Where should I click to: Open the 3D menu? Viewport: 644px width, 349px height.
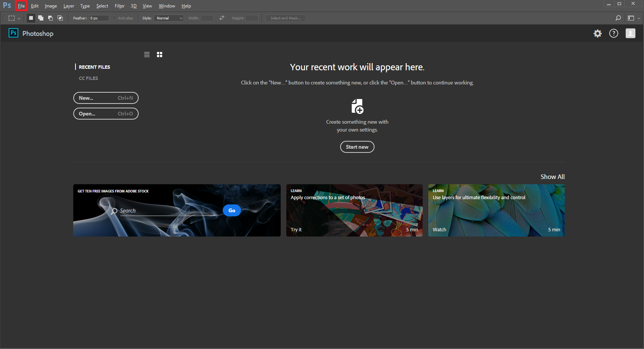coord(134,6)
